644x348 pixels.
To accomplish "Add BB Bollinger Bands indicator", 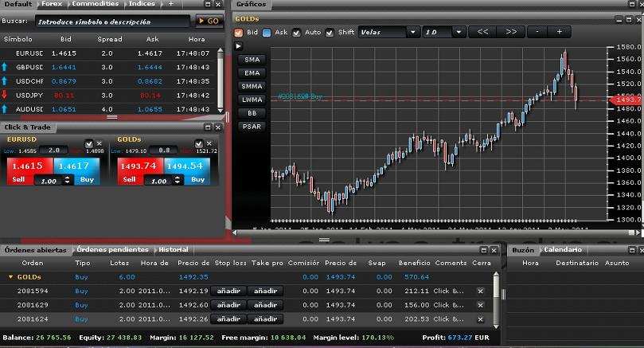I will pyautogui.click(x=252, y=113).
